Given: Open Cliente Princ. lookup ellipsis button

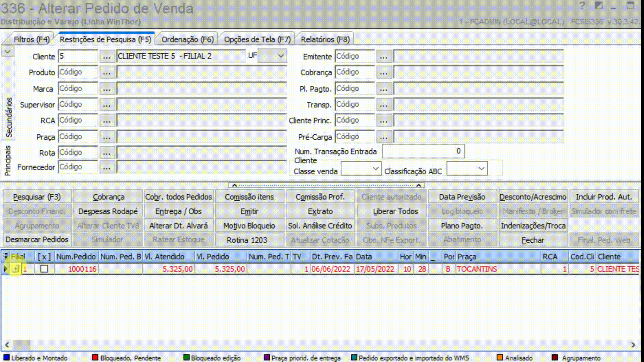Looking at the screenshot, I should click(384, 121).
